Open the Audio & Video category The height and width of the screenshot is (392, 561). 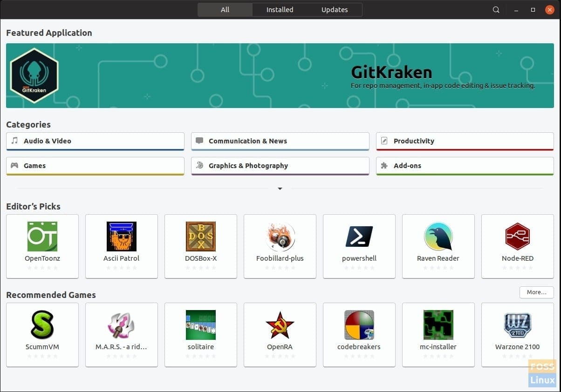coord(95,141)
